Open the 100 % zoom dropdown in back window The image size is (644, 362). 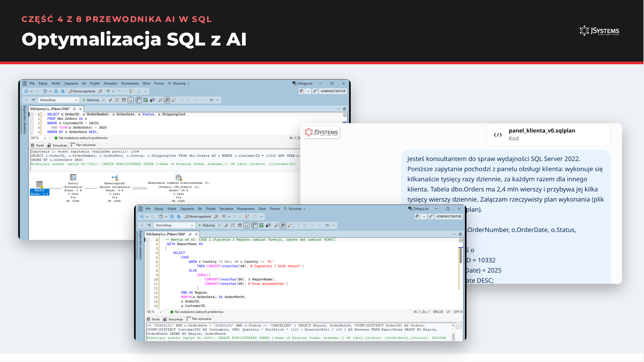coord(38,138)
